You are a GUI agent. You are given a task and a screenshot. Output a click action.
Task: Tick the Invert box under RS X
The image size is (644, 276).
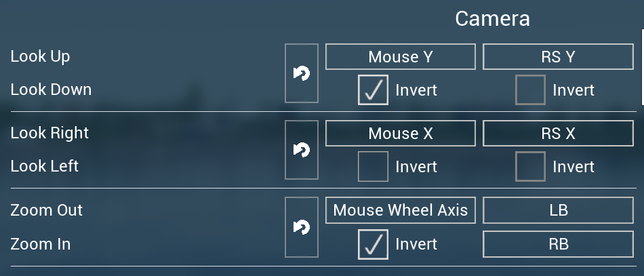click(530, 167)
